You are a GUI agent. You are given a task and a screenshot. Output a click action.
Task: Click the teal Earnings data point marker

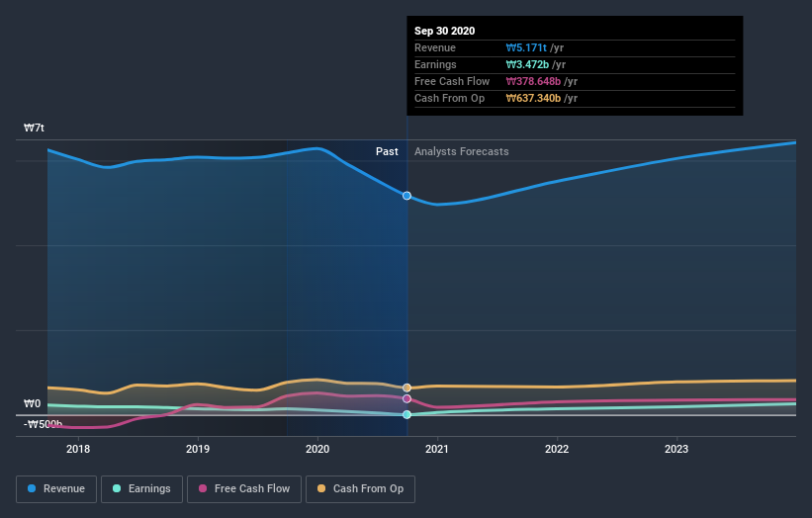pos(407,414)
